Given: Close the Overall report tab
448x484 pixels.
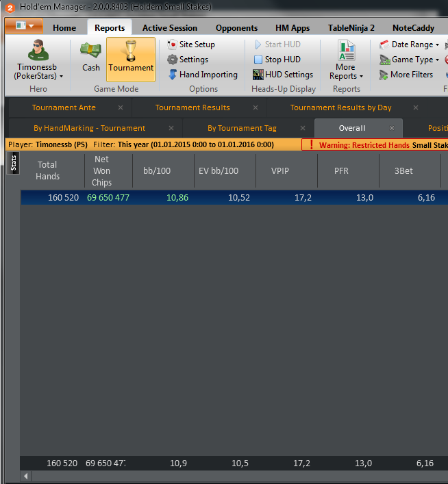Looking at the screenshot, I should tap(392, 128).
